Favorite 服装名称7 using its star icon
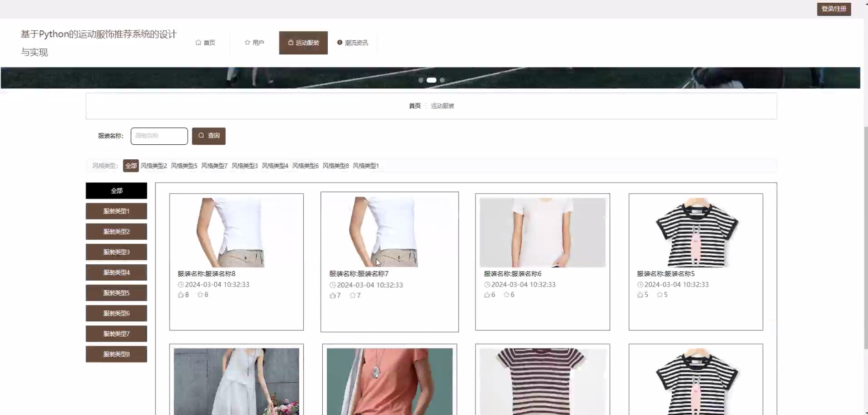 tap(353, 296)
